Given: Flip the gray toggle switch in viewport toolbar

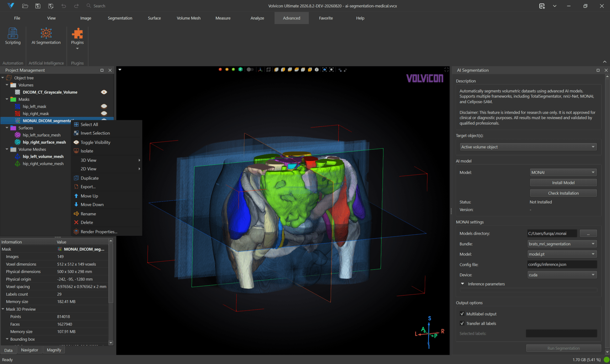Looking at the screenshot, I should [250, 70].
